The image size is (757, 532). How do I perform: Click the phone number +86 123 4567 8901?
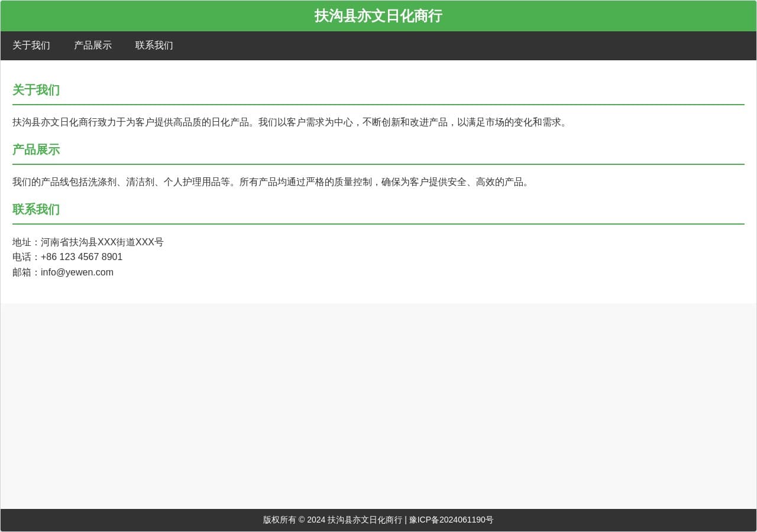[x=82, y=257]
